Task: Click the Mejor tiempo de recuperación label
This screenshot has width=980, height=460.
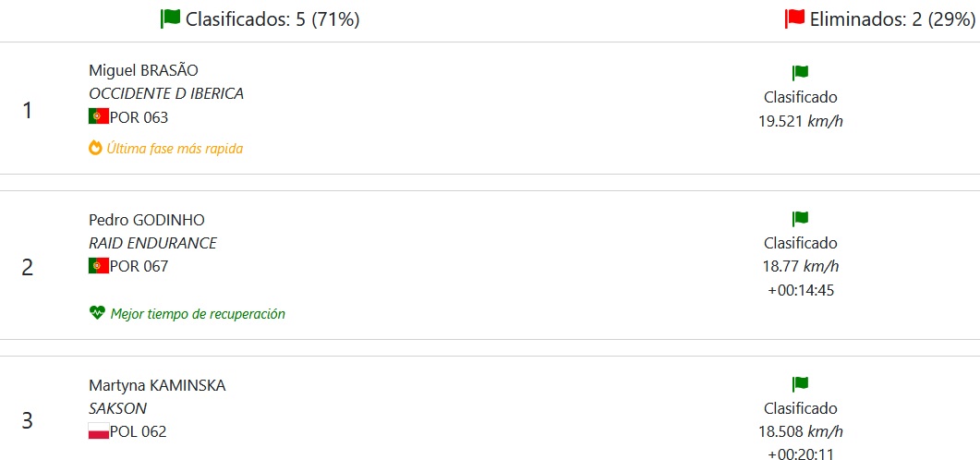Action: (x=198, y=314)
